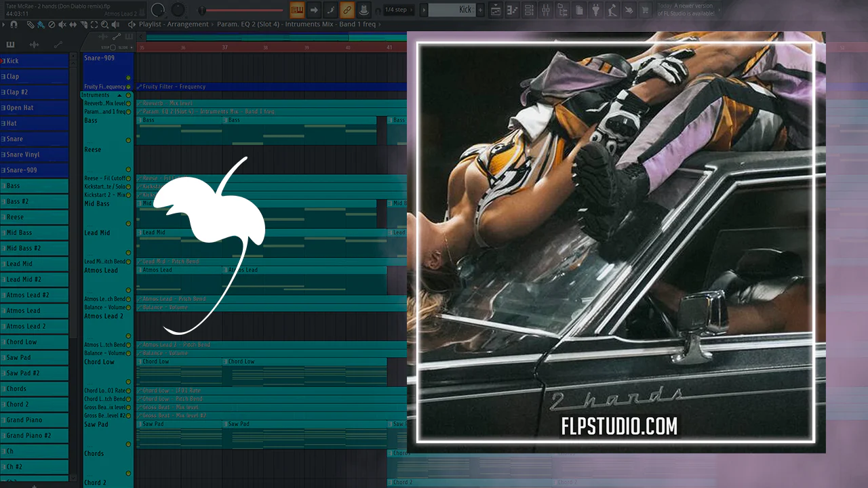Click the speaker icon before Playlist title
The width and height of the screenshot is (868, 488).
pos(132,24)
